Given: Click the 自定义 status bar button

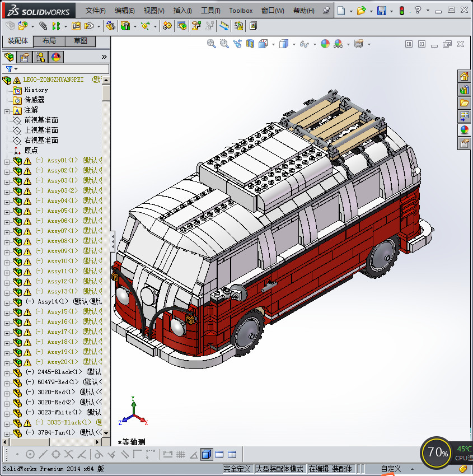Looking at the screenshot, I should (391, 469).
